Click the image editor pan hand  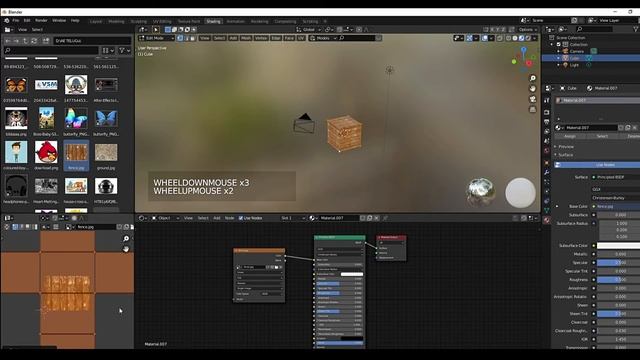pyautogui.click(x=126, y=249)
